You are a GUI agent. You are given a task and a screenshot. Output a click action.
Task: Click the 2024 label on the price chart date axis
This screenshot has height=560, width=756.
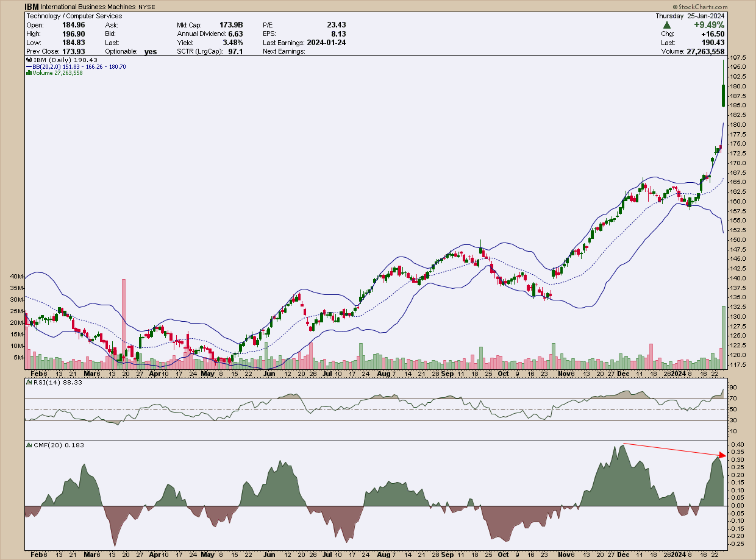coord(678,373)
